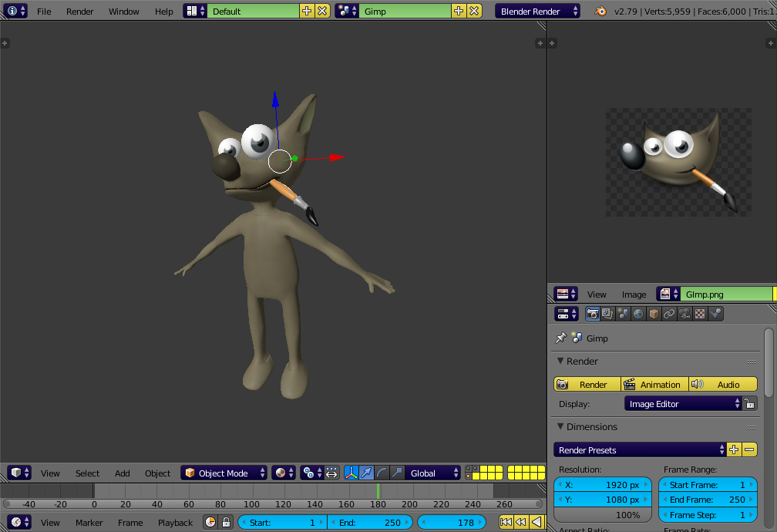
Task: Click the pin icon beside Gimp breadcrumb
Action: tap(560, 338)
